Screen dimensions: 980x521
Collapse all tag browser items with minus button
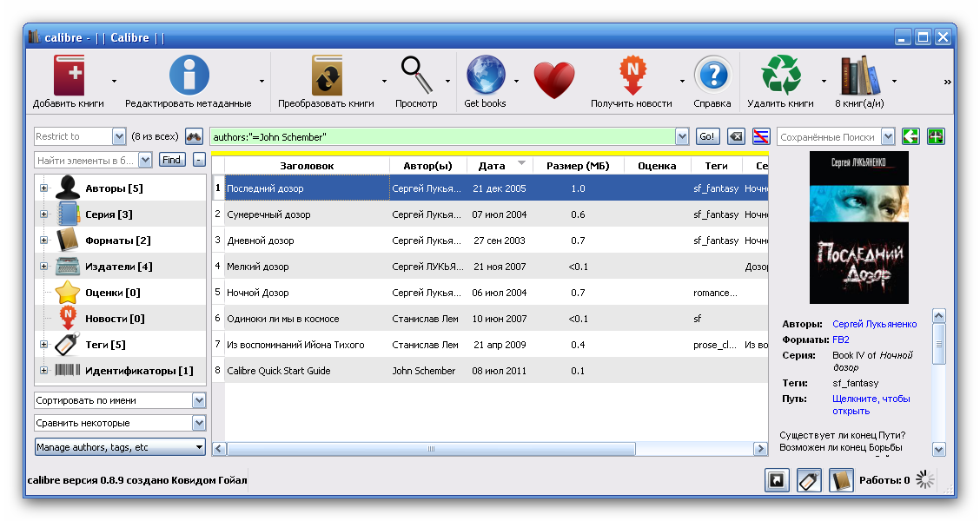click(199, 160)
